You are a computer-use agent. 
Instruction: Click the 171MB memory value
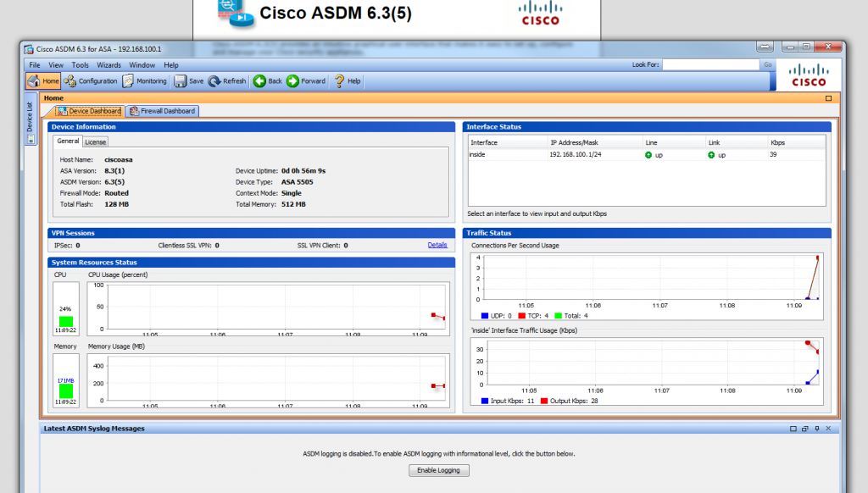tap(65, 380)
